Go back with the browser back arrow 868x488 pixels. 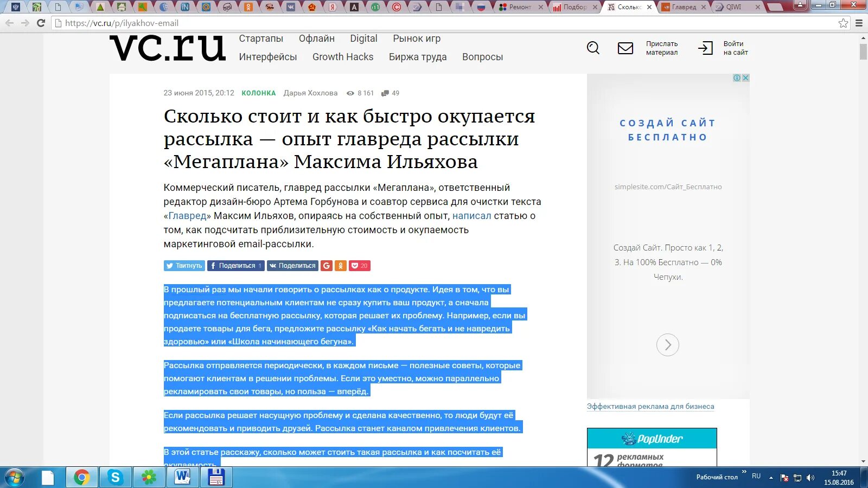[9, 23]
